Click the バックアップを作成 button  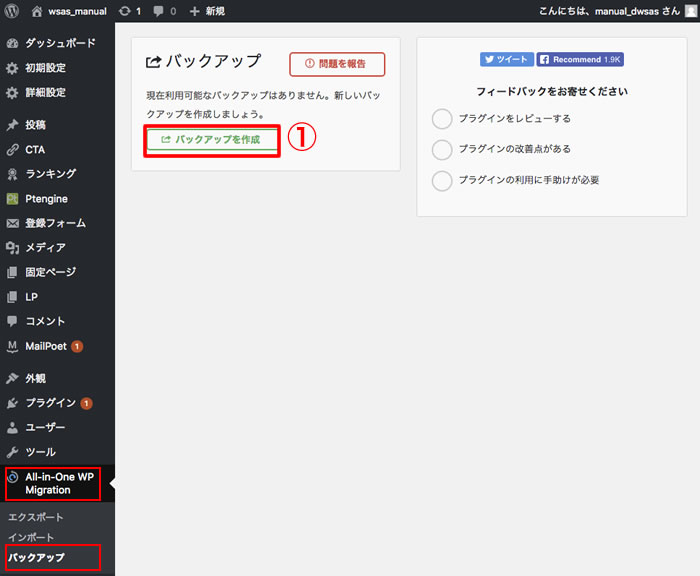[x=211, y=140]
